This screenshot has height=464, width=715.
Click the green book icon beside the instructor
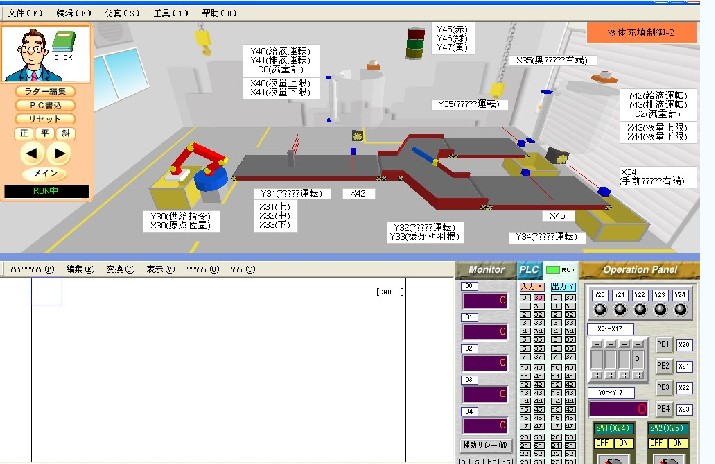pyautogui.click(x=64, y=42)
